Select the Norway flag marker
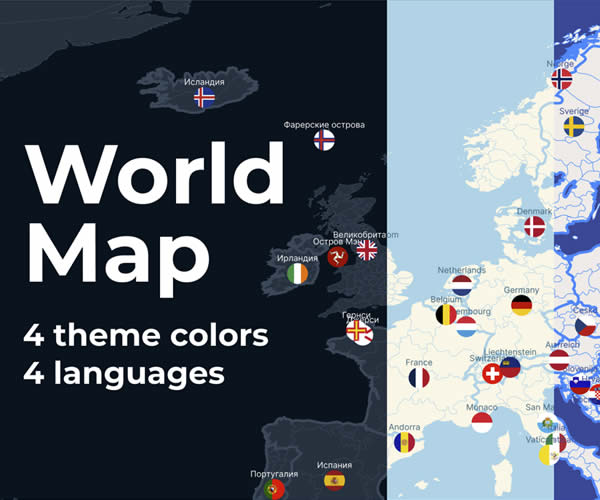Viewport: 600px width, 500px height. coord(562,79)
